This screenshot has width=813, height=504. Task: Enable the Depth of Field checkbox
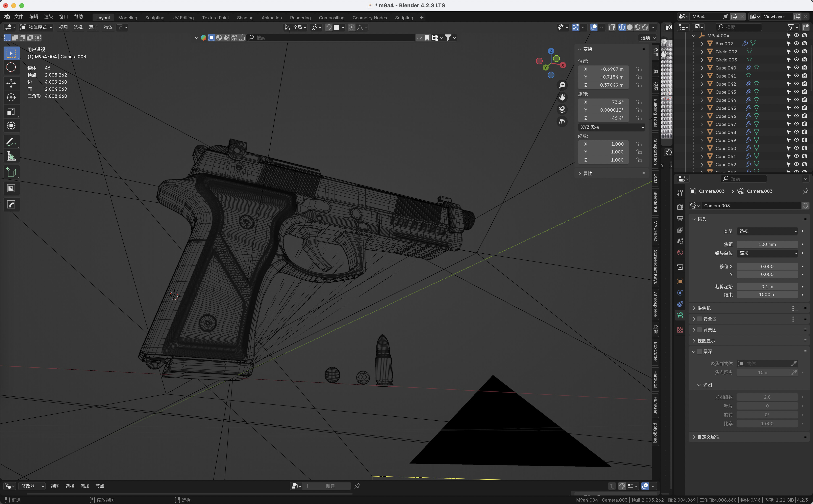coord(699,352)
